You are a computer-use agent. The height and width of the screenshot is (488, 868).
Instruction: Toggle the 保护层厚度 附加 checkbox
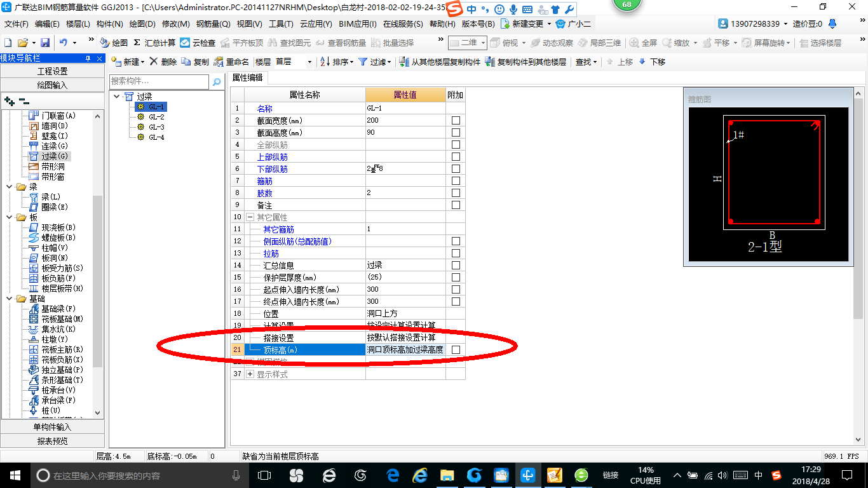coord(456,278)
